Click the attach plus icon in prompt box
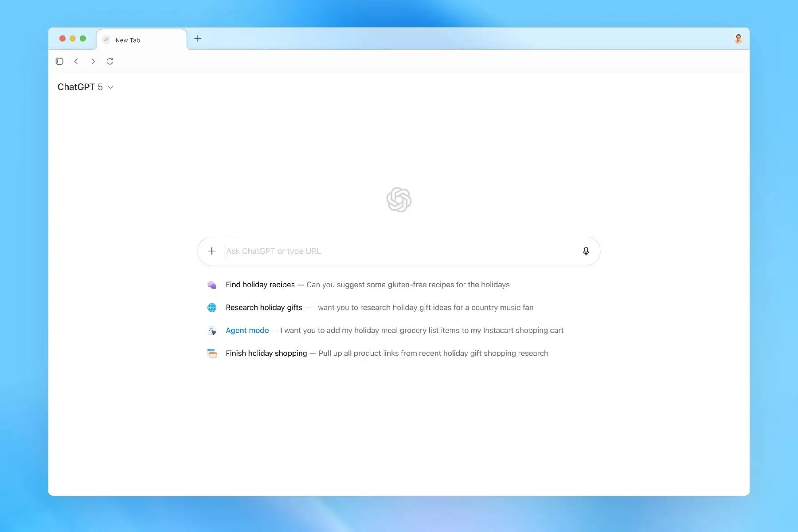The height and width of the screenshot is (532, 798). tap(212, 251)
